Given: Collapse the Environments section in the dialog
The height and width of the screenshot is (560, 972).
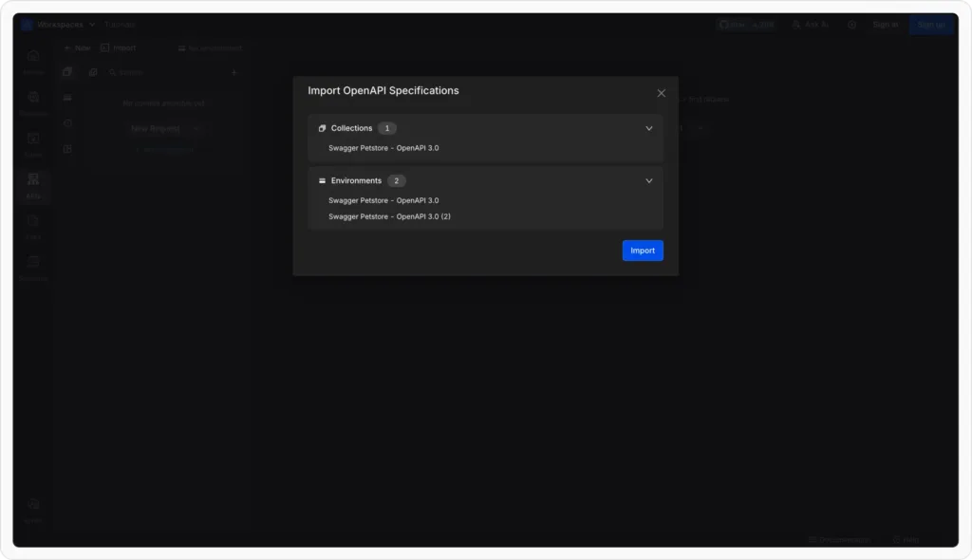Looking at the screenshot, I should point(649,180).
